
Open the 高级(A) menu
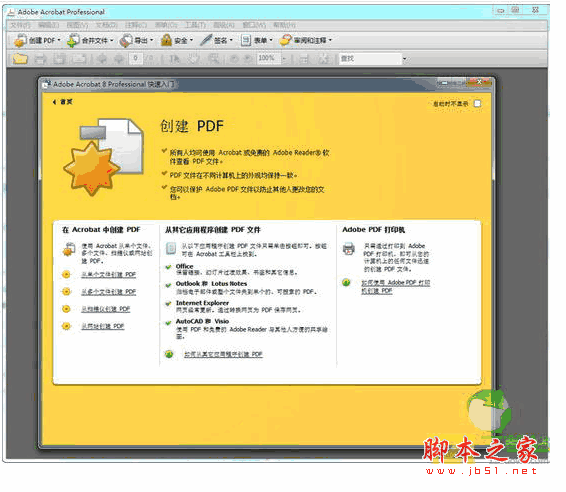[224, 25]
